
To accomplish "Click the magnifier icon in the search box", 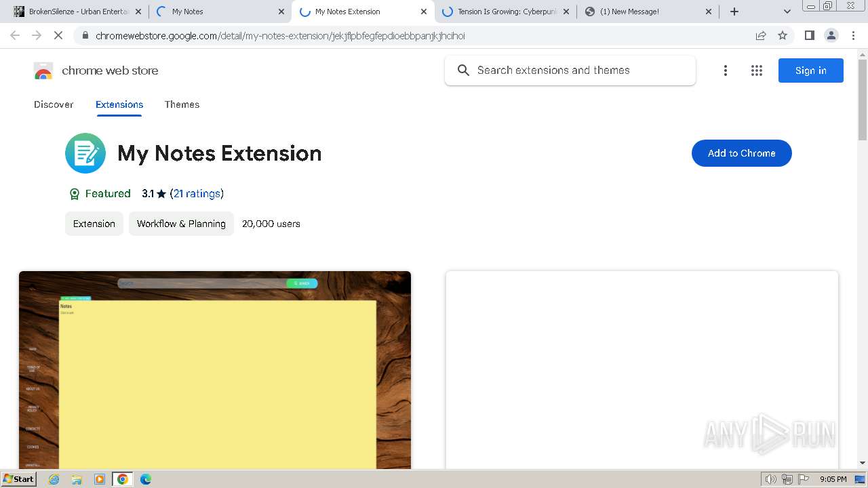I will coord(463,70).
